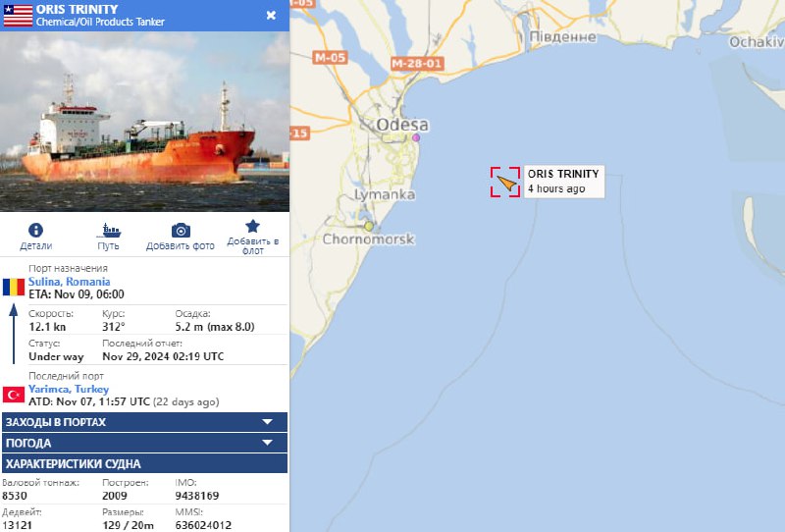Close the ORIS TRINITY vessel panel
This screenshot has height=532, width=785.
271,15
